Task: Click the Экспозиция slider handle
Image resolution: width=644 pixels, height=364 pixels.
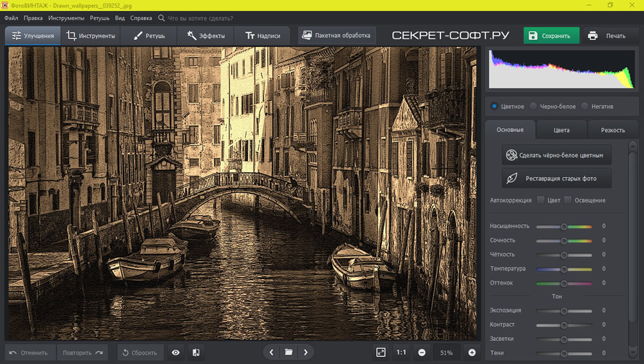Action: click(564, 311)
